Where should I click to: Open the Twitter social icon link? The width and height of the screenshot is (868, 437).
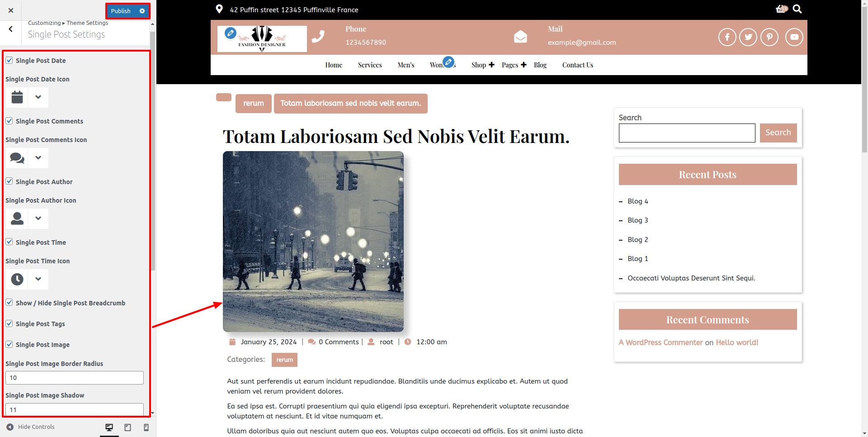(748, 37)
